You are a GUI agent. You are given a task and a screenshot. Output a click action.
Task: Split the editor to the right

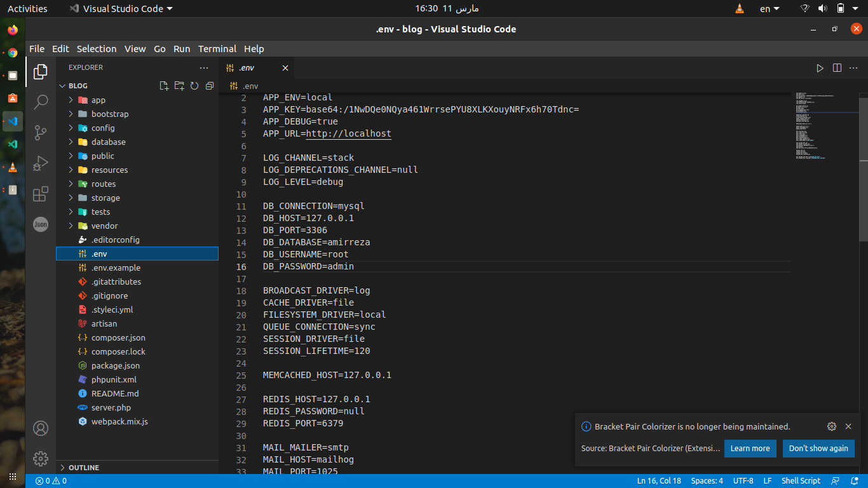click(x=837, y=68)
